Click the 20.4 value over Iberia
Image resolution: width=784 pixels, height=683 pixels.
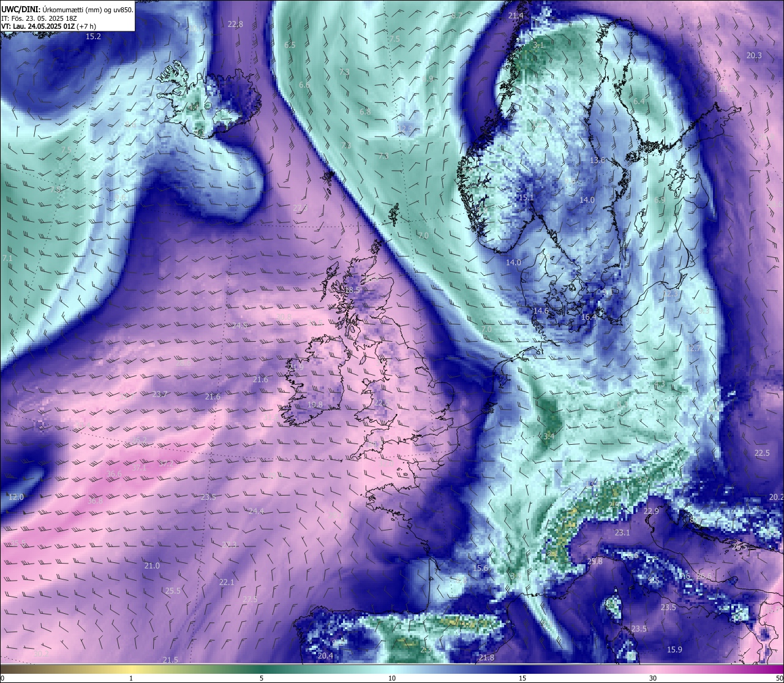click(325, 656)
